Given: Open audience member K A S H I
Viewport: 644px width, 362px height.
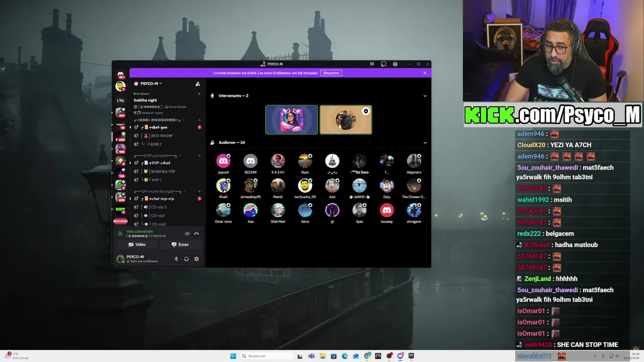Looking at the screenshot, I should pyautogui.click(x=278, y=164).
